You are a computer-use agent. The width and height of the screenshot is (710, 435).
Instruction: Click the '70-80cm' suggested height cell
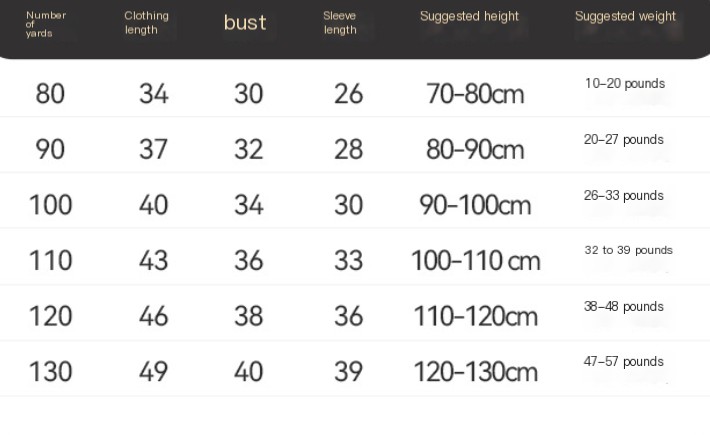click(x=475, y=94)
